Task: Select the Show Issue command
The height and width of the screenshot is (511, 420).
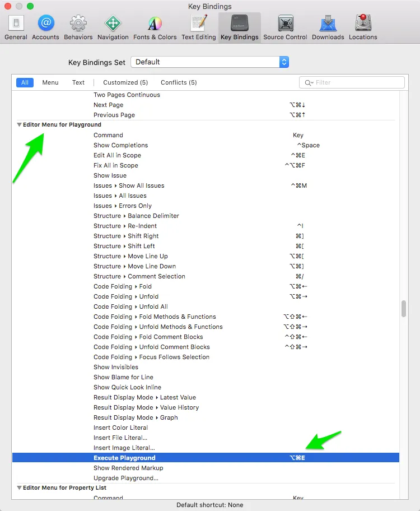Action: point(206,176)
